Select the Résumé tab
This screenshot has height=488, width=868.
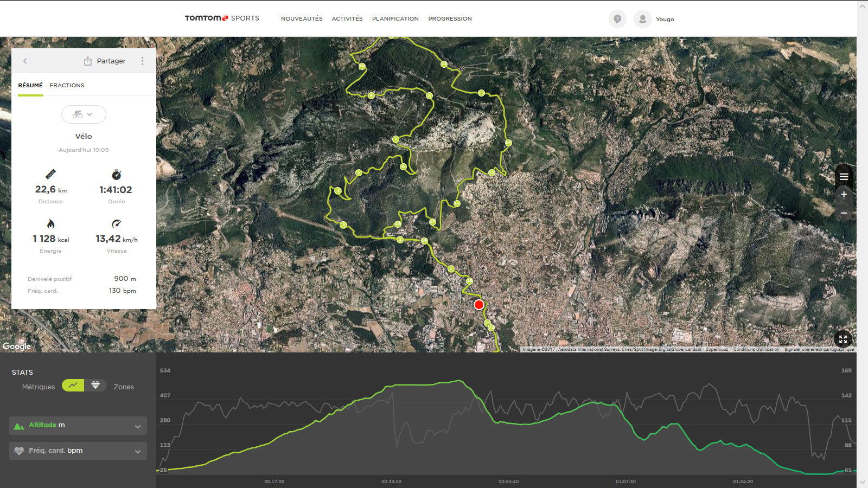click(30, 86)
